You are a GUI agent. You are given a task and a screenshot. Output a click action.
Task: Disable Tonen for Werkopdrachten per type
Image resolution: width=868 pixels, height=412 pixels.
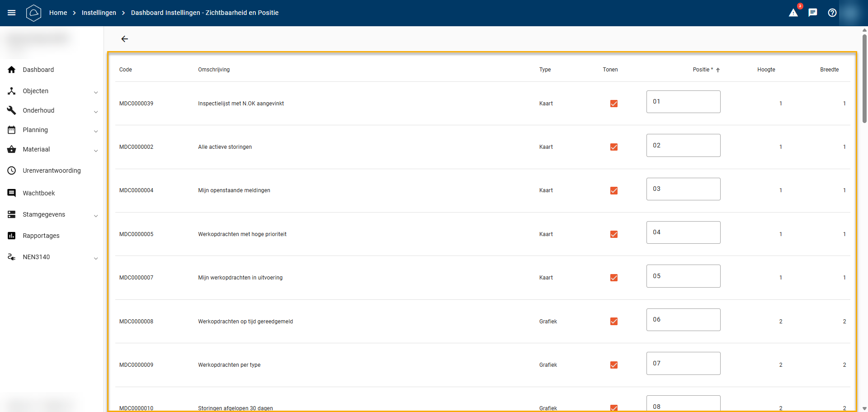(x=614, y=365)
